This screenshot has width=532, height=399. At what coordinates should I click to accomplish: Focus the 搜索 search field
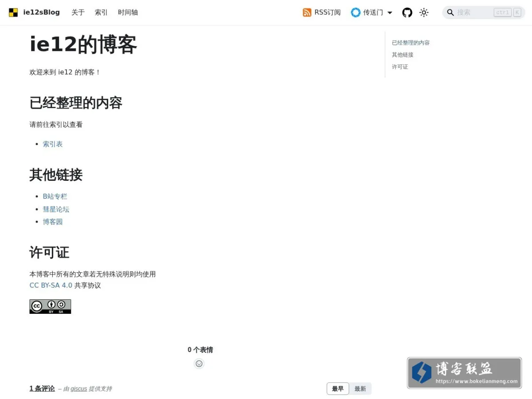click(484, 12)
